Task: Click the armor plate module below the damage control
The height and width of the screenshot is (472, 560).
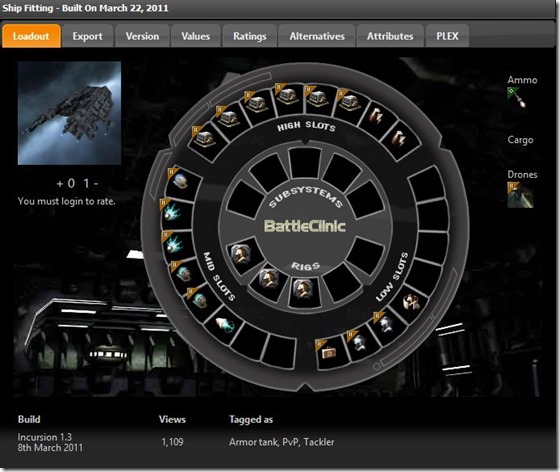Action: click(385, 324)
